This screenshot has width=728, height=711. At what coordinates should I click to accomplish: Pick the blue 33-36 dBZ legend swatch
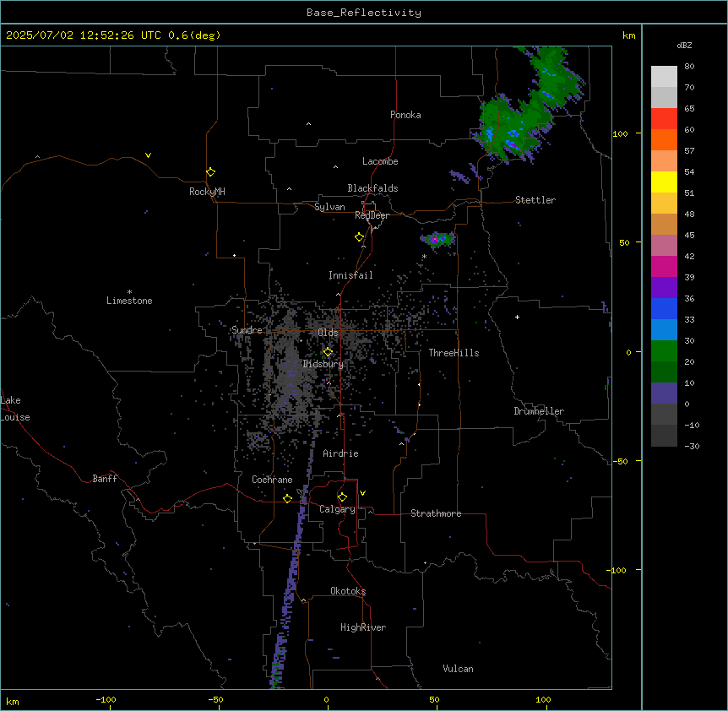point(664,308)
